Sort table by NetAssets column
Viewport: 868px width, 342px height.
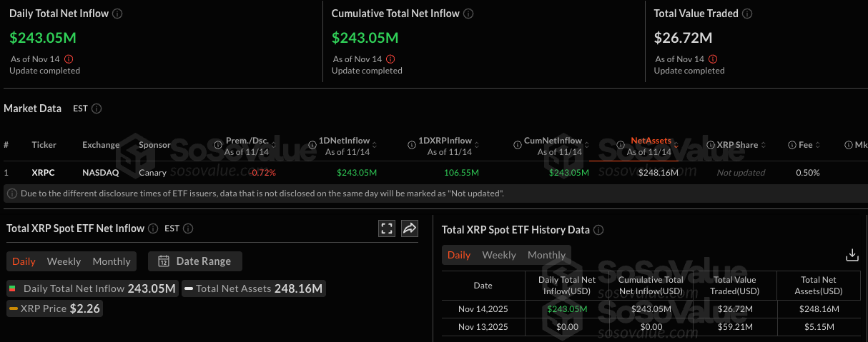click(x=651, y=141)
